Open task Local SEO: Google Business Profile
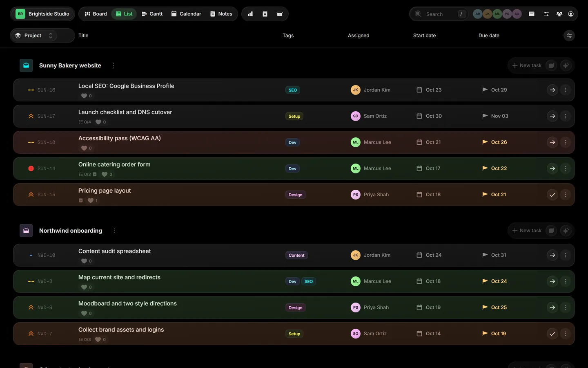Viewport: 588px width, 368px height. [x=126, y=86]
